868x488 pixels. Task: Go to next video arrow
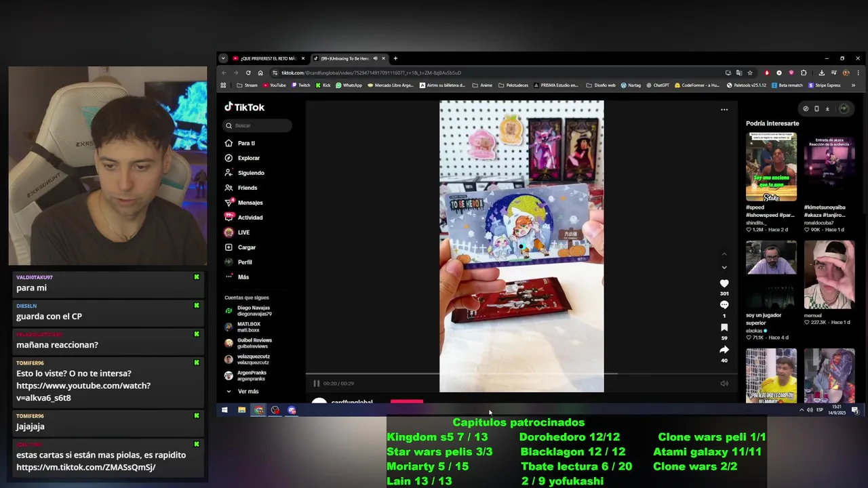[x=724, y=268]
